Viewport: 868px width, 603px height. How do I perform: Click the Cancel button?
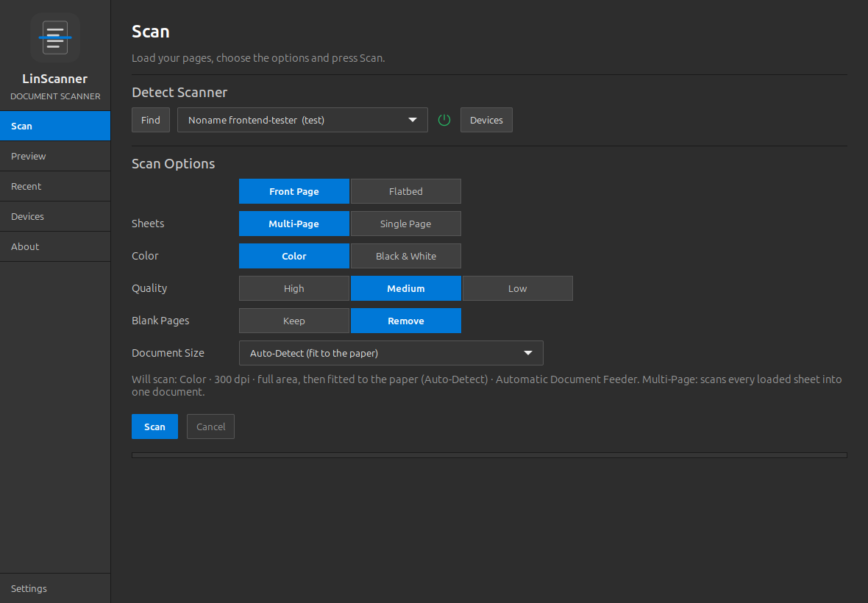click(210, 427)
